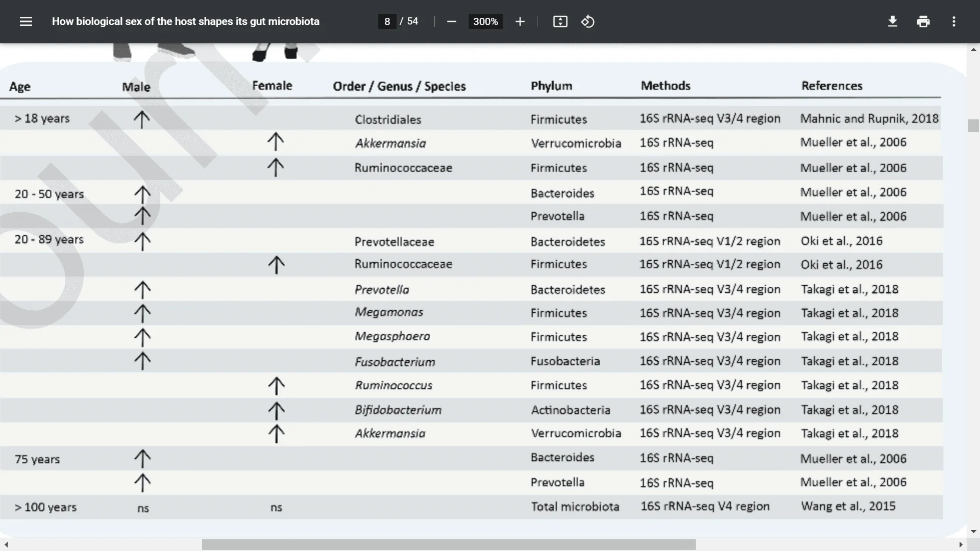
Task: Click the fit to page resize icon
Action: [x=560, y=21]
